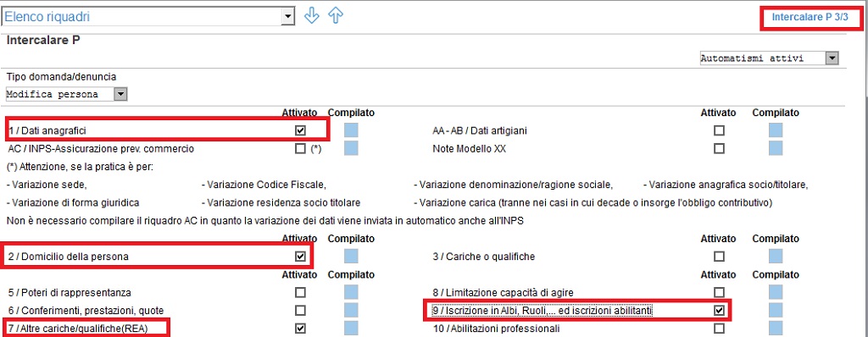Expand the Automatismi attivi dropdown
Viewport: 868px width, 337px height.
[832, 58]
